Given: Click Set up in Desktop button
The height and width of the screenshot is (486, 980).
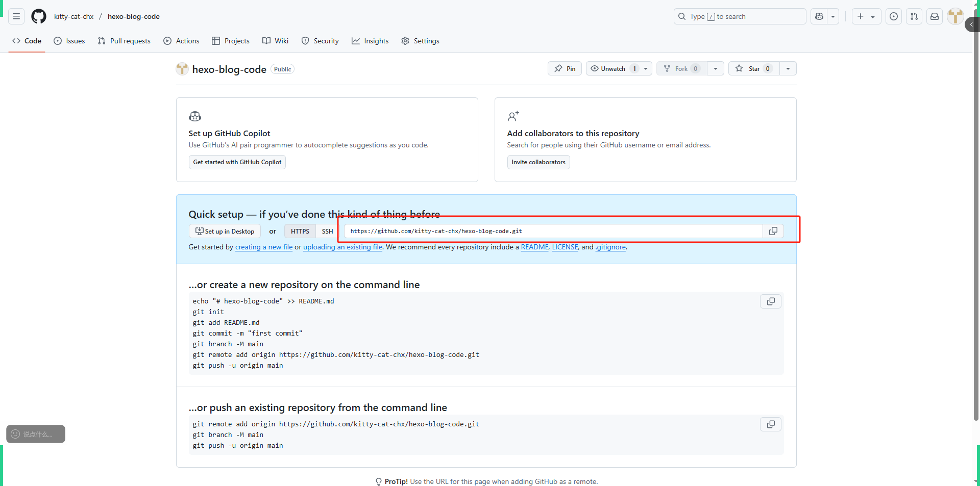Looking at the screenshot, I should tap(225, 231).
